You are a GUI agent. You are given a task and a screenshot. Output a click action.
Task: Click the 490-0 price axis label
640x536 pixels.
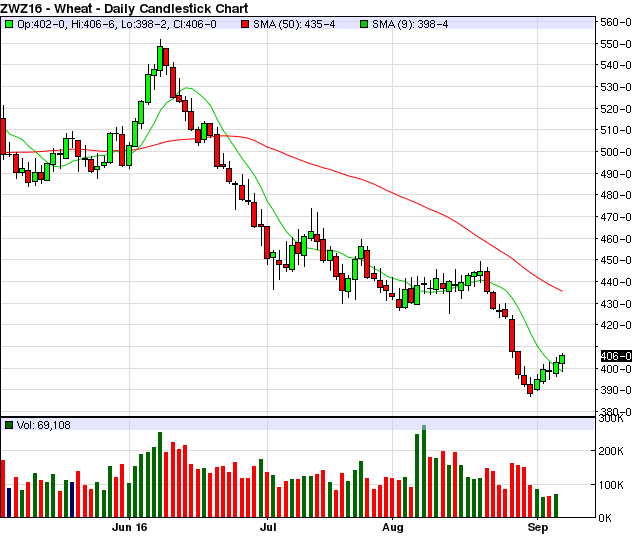pos(616,174)
